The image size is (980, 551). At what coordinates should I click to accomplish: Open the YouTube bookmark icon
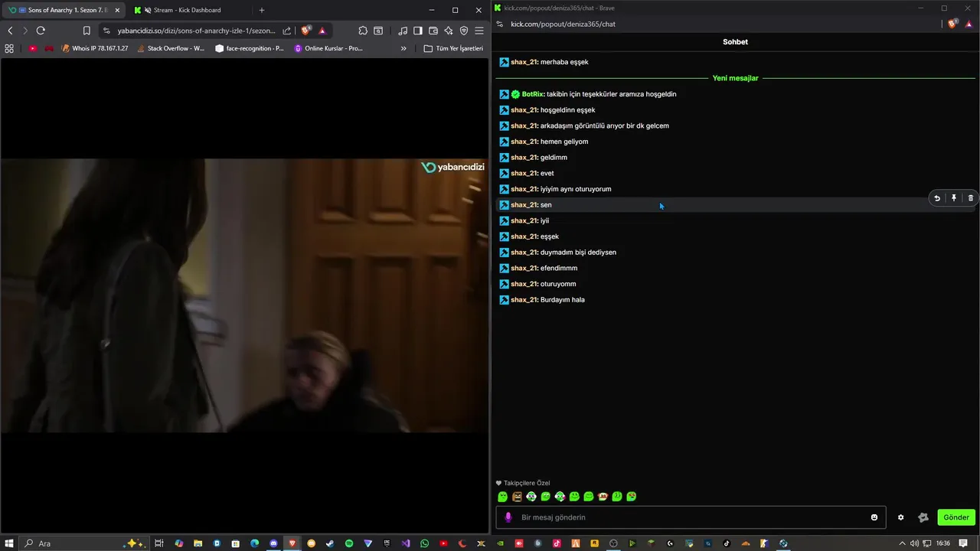coord(33,48)
